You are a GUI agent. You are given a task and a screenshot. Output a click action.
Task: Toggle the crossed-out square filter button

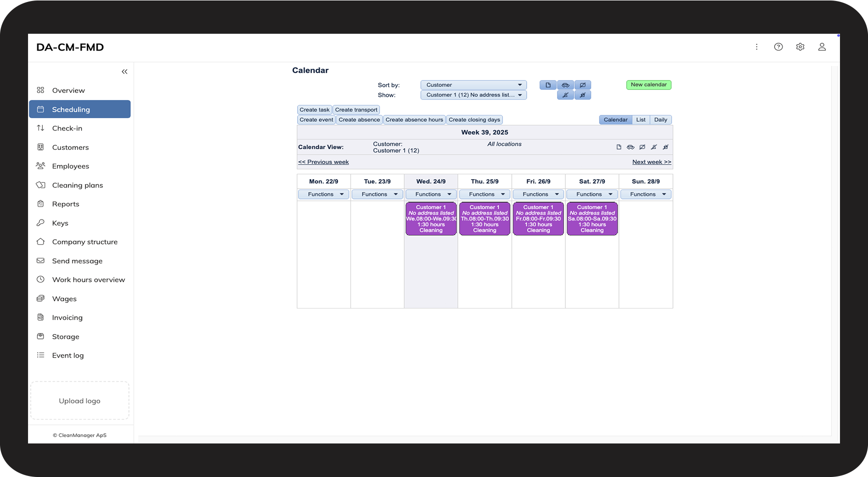583,85
